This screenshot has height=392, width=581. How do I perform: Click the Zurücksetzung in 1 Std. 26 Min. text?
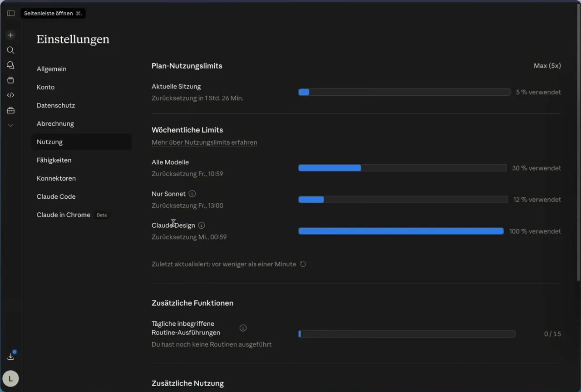(197, 98)
